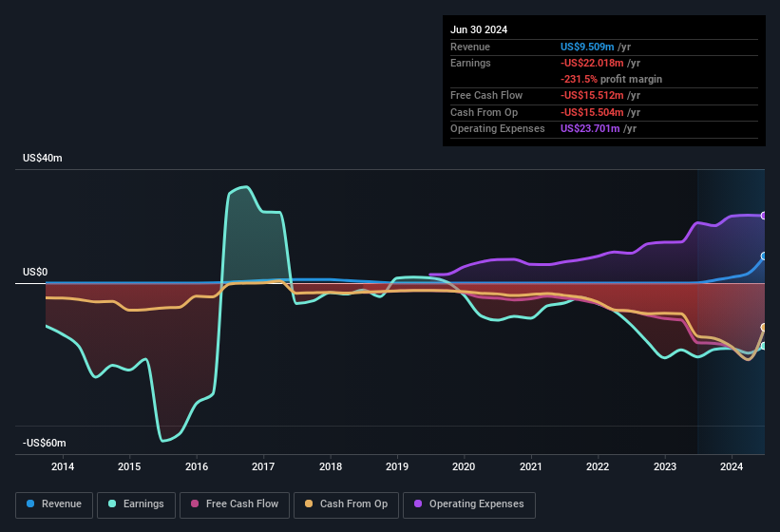This screenshot has width=780, height=532.
Task: Toggle the Revenue series in the legend
Action: tap(55, 504)
